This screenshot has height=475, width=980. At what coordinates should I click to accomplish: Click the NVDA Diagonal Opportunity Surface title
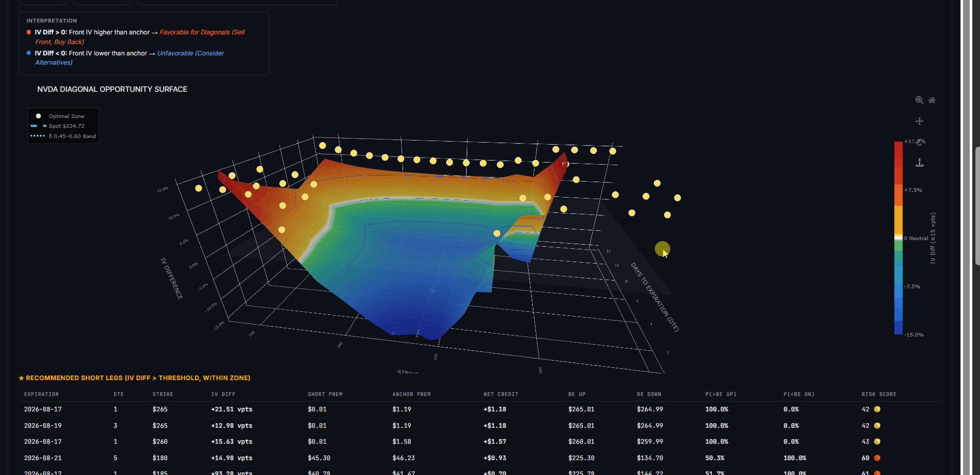[112, 89]
